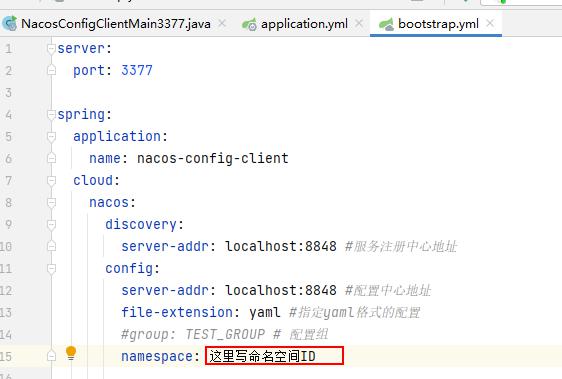
Task: Click the fold end marker next to port
Action: (51, 70)
